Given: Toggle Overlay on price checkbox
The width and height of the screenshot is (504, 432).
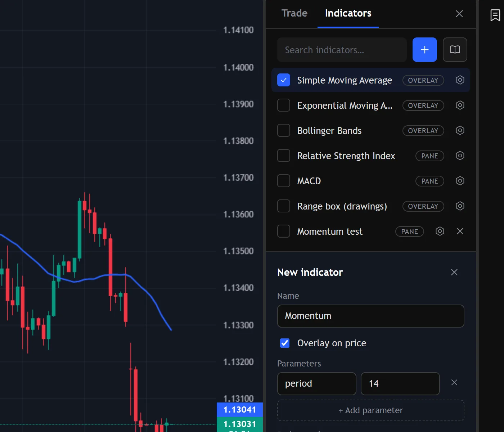Looking at the screenshot, I should tap(285, 343).
